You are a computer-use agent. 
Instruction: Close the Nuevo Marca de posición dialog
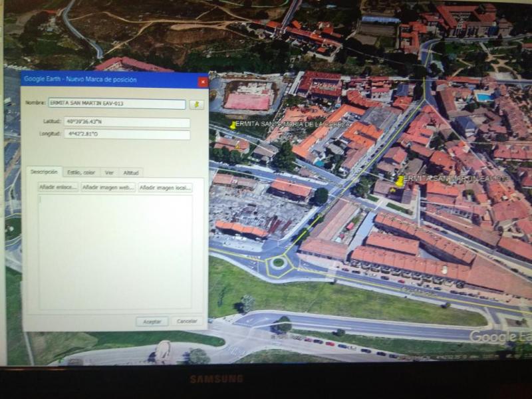coord(203,81)
